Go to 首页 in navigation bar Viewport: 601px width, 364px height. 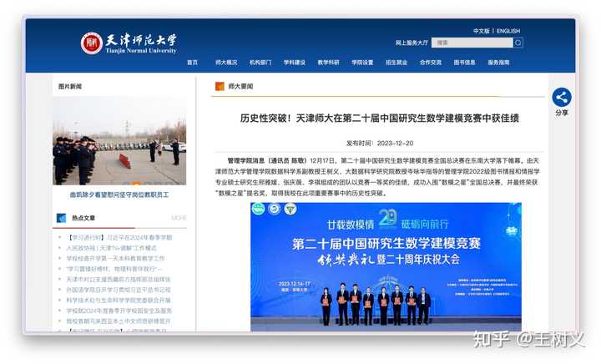click(x=193, y=63)
